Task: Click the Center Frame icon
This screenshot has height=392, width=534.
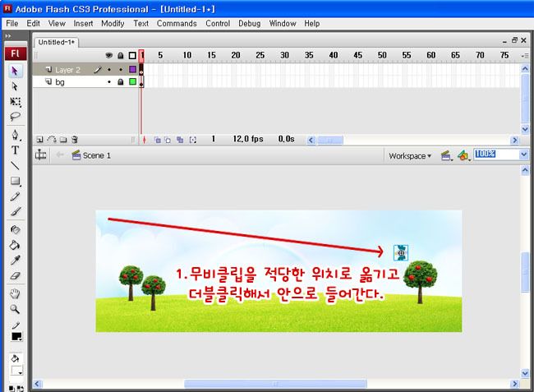Action: click(144, 140)
